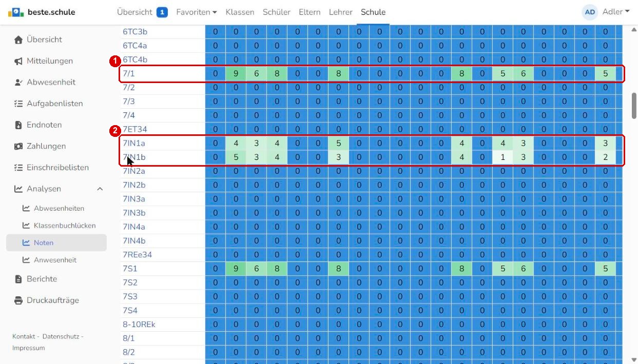Click the megaphone icon for Mitteilungen
The image size is (638, 364).
18,62
